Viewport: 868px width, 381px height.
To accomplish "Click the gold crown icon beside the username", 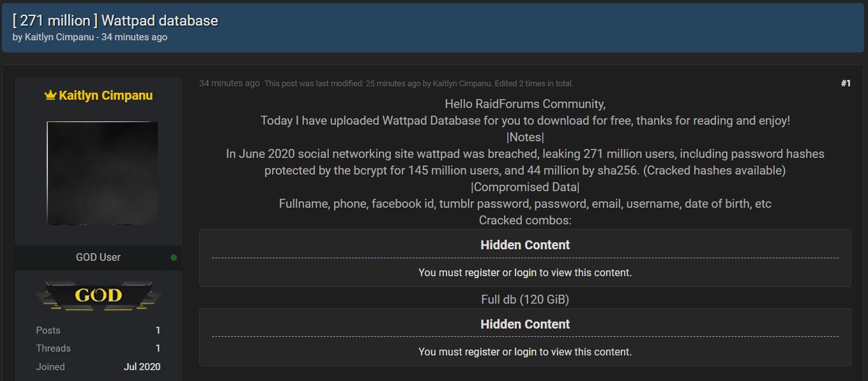I will click(x=50, y=96).
